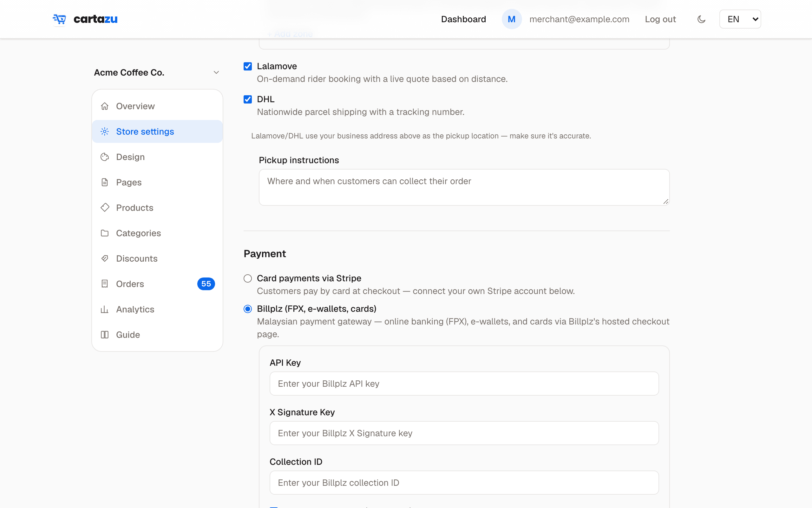Click the 'Pickup instructions' label
The image size is (812, 508).
(298, 160)
